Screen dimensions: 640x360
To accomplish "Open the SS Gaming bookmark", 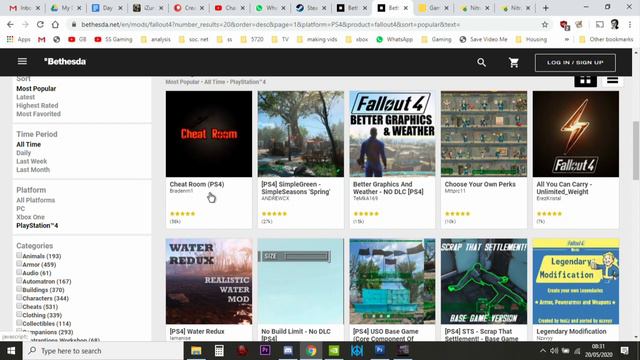I will pos(113,39).
